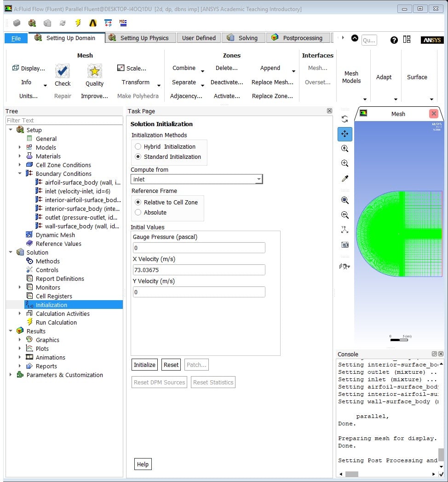Click the Reset button
Viewport: 448px width, 482px height.
pyautogui.click(x=171, y=365)
